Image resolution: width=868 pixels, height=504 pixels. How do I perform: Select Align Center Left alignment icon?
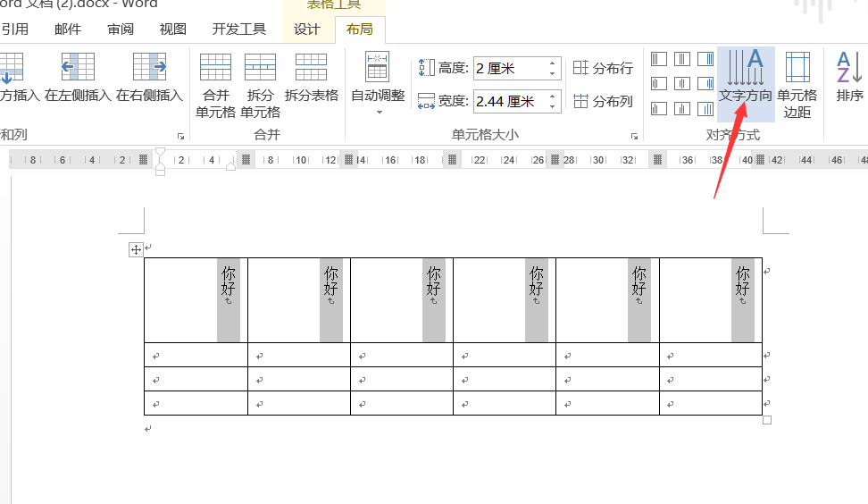coord(659,84)
